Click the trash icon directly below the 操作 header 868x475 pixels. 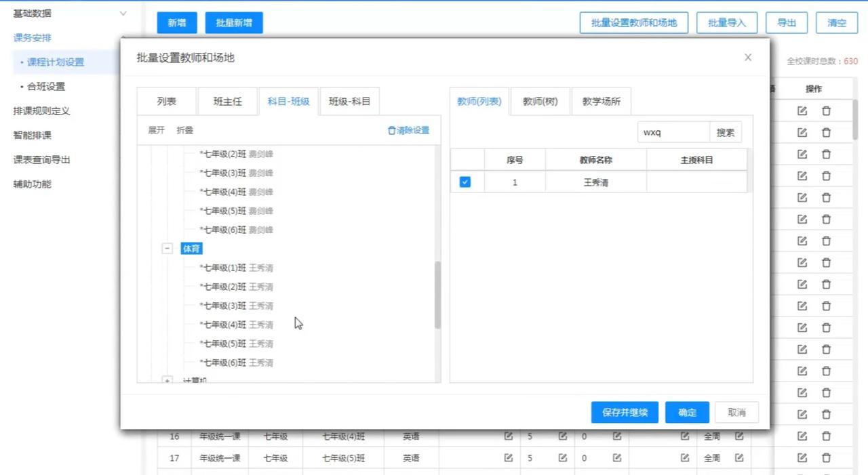826,110
